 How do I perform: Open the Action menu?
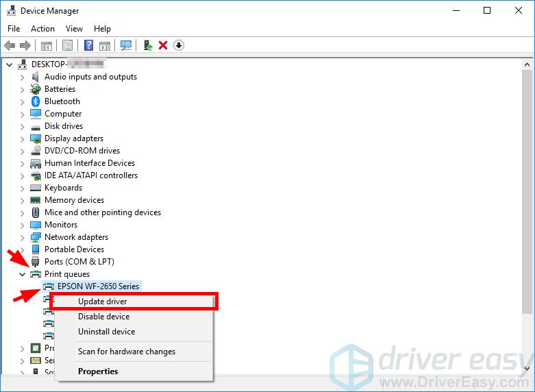tap(42, 29)
